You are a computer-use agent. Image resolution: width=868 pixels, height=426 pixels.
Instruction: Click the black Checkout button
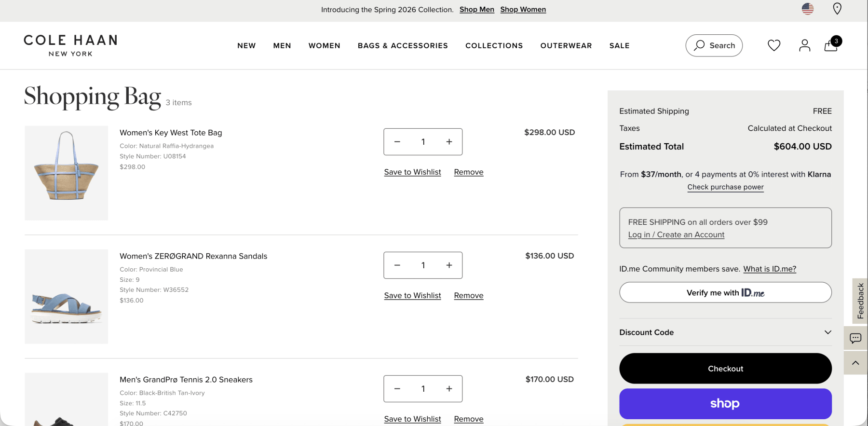click(725, 369)
